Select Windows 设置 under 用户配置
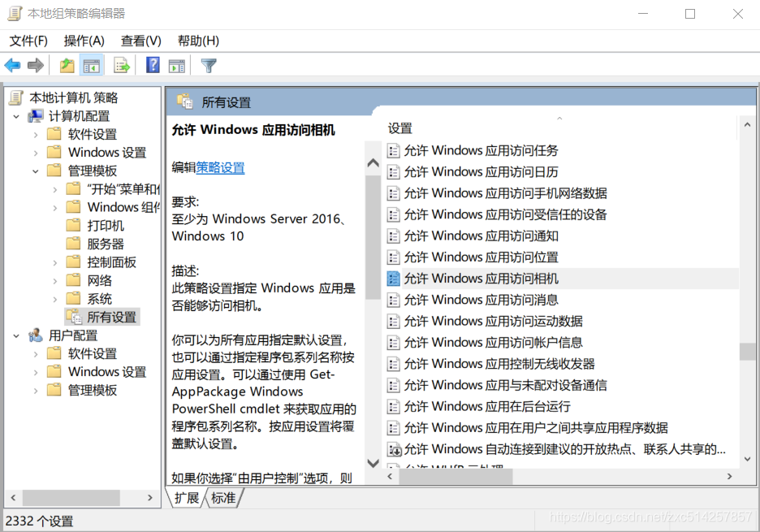The image size is (760, 532). [x=107, y=372]
